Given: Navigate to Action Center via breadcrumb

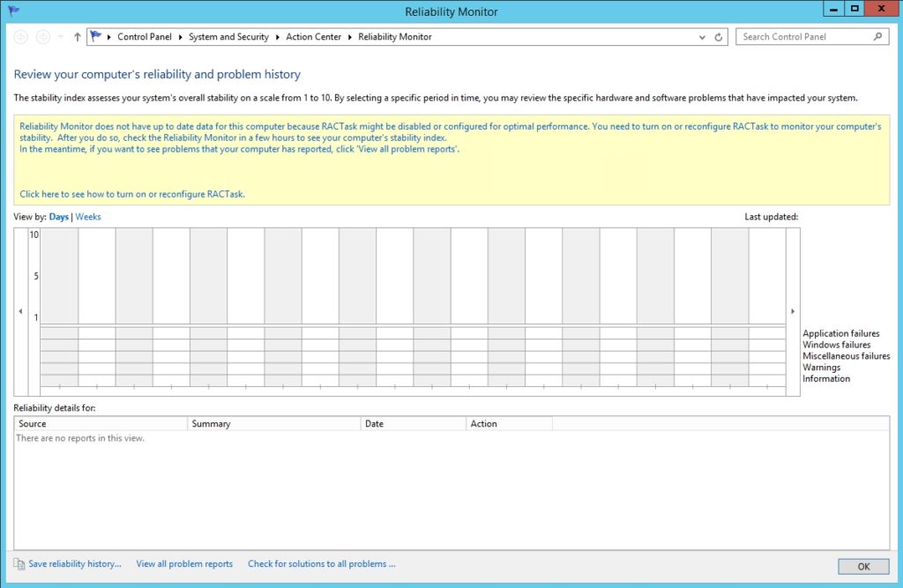Looking at the screenshot, I should click(314, 36).
